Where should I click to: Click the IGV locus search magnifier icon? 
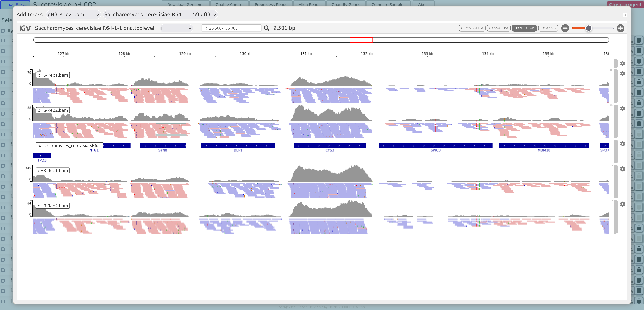(x=267, y=28)
